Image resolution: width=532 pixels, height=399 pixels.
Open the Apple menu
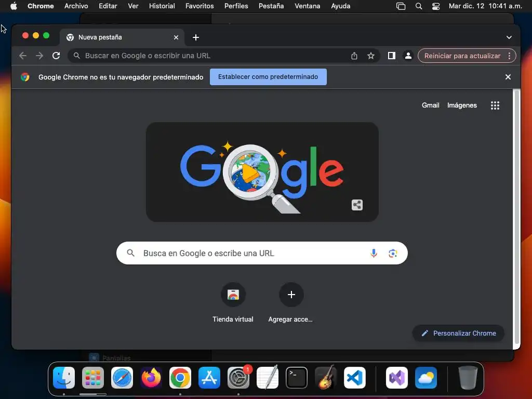(14, 6)
